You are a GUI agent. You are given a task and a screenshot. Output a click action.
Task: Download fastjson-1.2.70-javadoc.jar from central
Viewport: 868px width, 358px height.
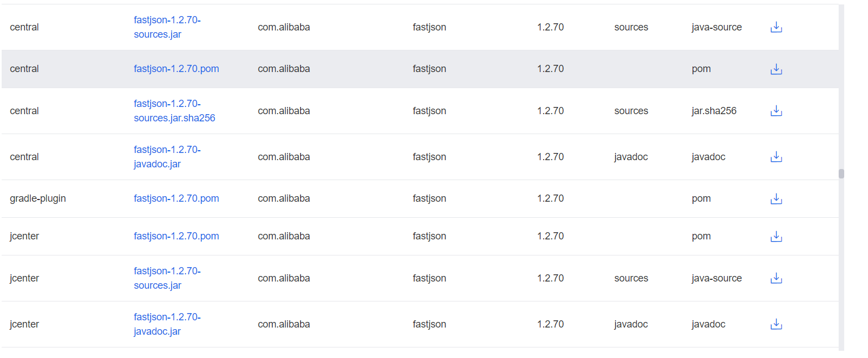[776, 157]
